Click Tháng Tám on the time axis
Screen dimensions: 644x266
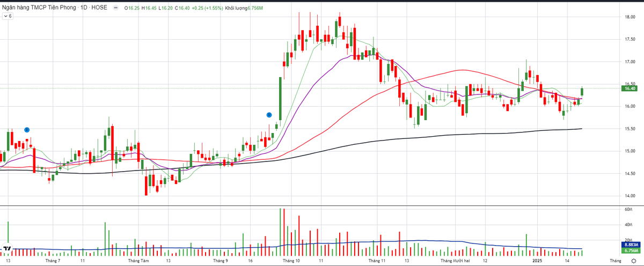pos(138,260)
